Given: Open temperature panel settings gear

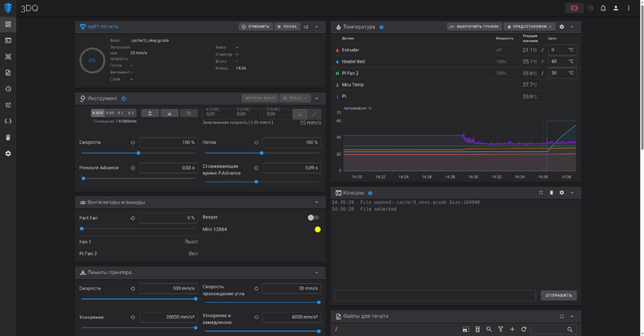Looking at the screenshot, I should click(x=562, y=27).
